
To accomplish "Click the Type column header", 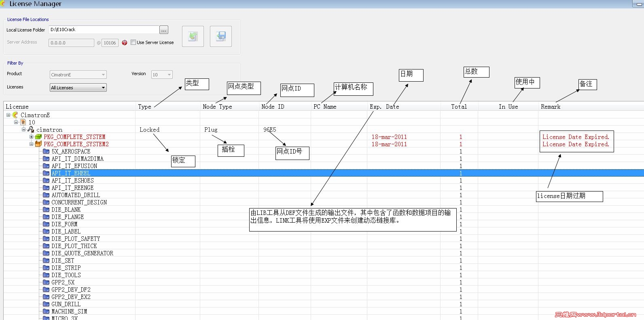I will [168, 107].
